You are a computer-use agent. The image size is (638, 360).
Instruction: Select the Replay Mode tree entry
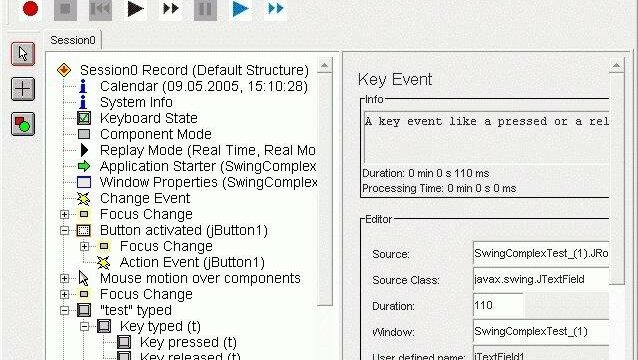[208, 150]
